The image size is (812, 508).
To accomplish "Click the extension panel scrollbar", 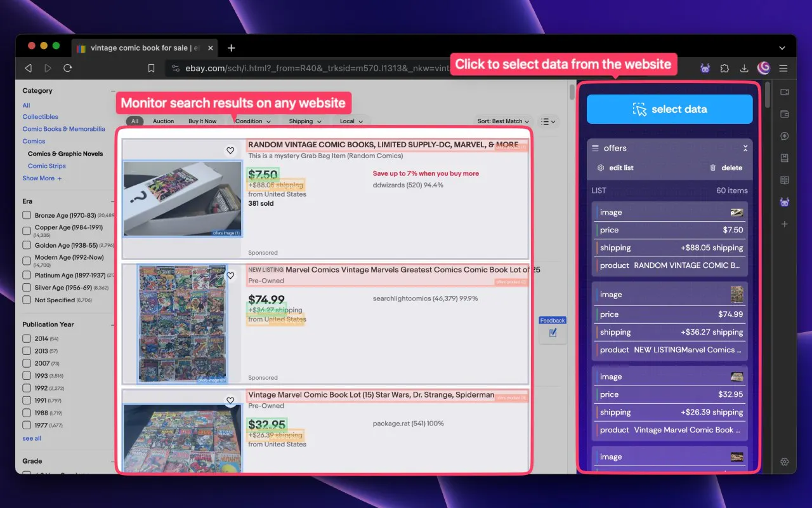I will pyautogui.click(x=769, y=95).
